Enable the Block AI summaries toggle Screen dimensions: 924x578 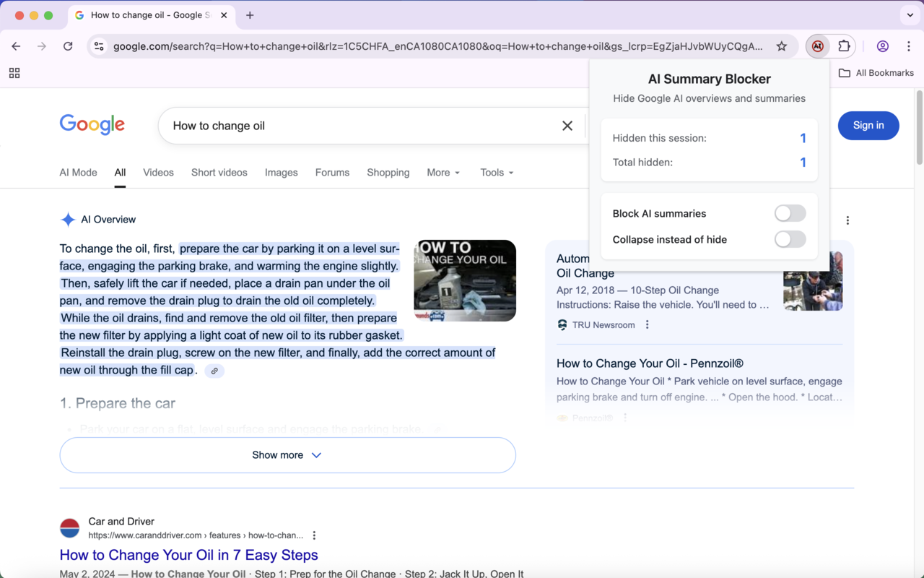(x=790, y=213)
